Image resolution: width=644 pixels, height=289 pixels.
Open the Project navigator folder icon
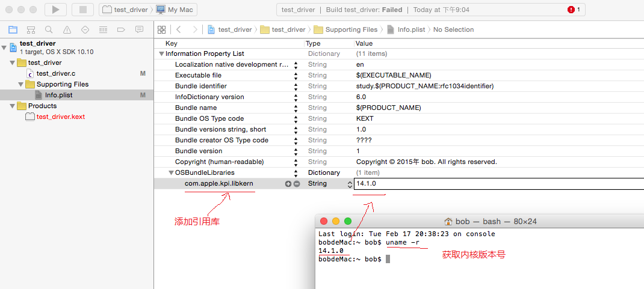(x=13, y=29)
